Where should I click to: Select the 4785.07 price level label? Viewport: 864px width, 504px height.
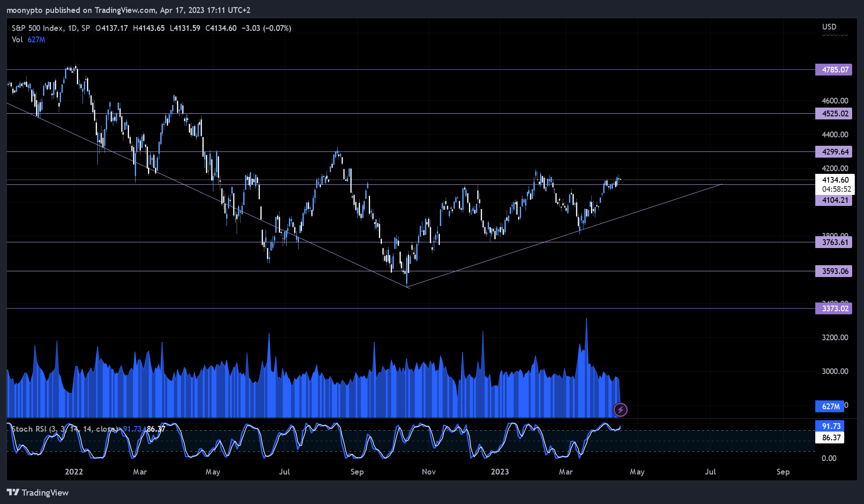pyautogui.click(x=834, y=69)
